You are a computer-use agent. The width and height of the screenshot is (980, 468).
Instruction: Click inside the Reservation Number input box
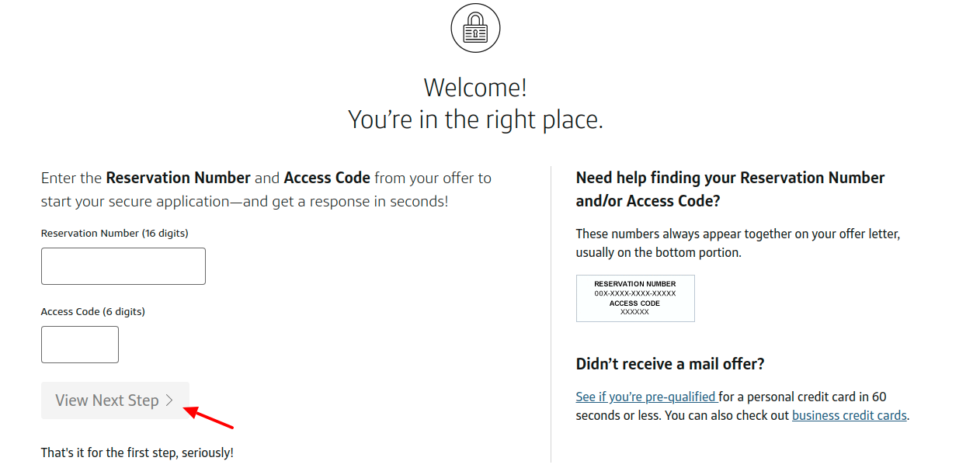click(123, 265)
